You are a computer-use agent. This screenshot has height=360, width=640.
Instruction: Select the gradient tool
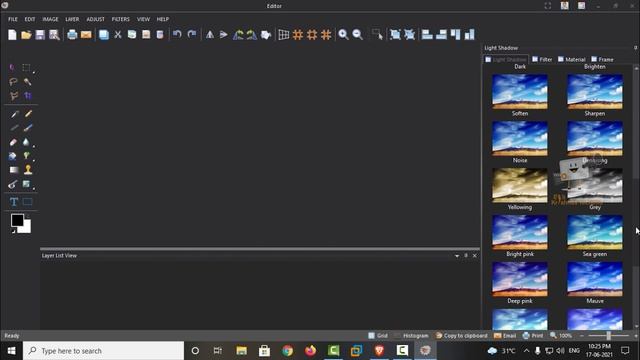pos(14,170)
